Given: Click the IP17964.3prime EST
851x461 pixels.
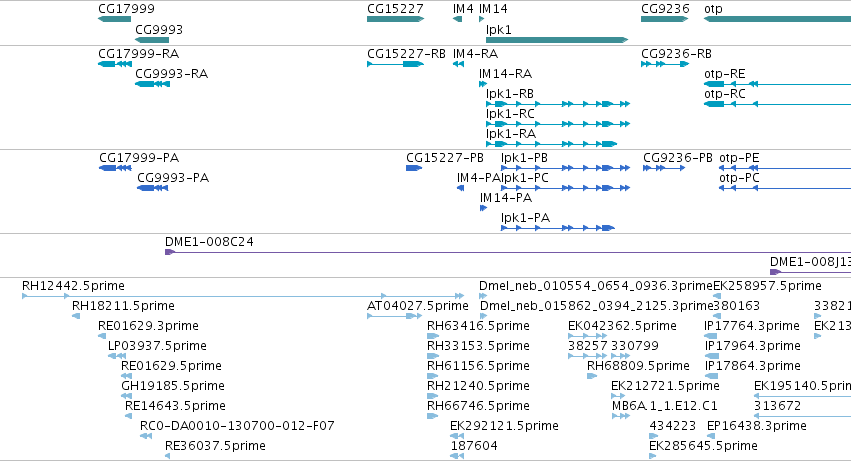Looking at the screenshot, I should (x=712, y=356).
